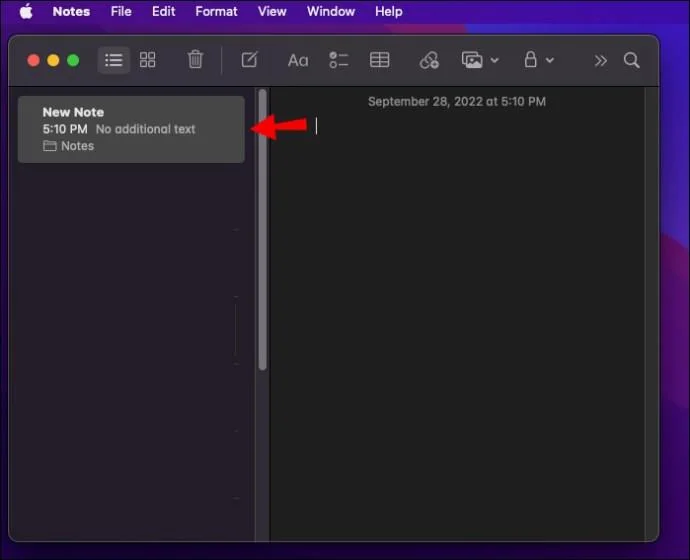The height and width of the screenshot is (560, 690).
Task: Insert a checklist
Action: tap(338, 60)
